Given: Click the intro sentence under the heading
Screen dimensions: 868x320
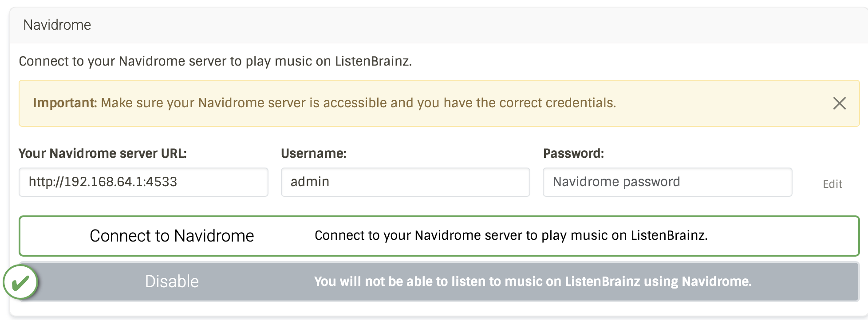Looking at the screenshot, I should 215,61.
